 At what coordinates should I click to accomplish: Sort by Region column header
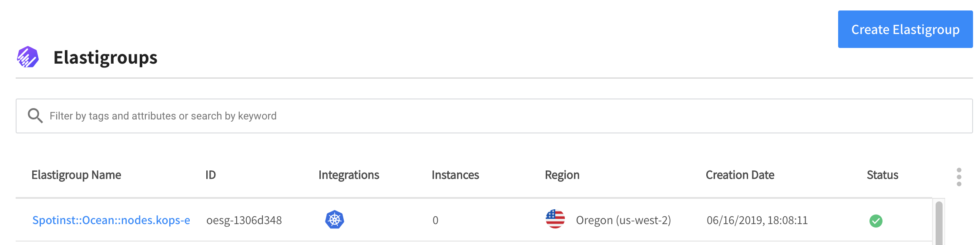[562, 175]
